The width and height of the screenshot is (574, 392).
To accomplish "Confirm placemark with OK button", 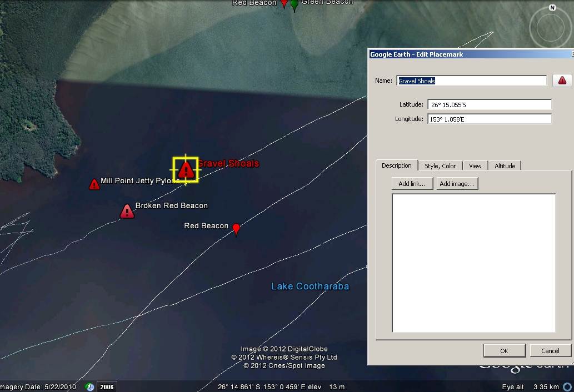I will click(x=504, y=350).
